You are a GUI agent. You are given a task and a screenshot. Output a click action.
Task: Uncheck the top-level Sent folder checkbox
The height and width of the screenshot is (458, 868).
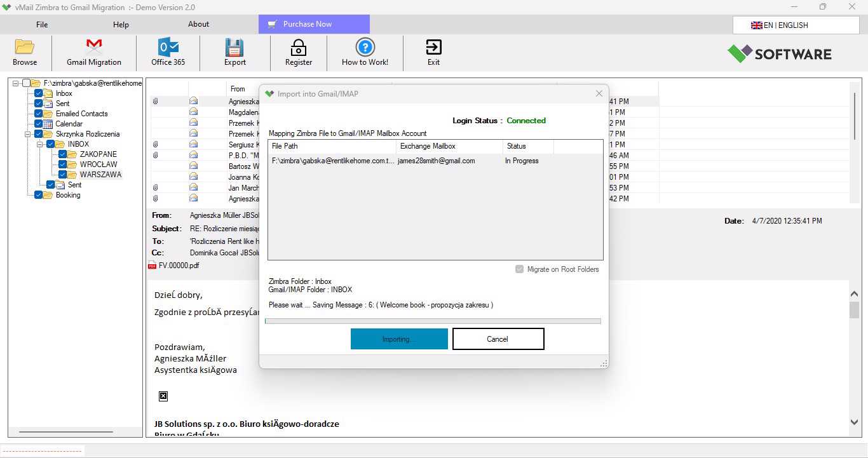point(39,104)
